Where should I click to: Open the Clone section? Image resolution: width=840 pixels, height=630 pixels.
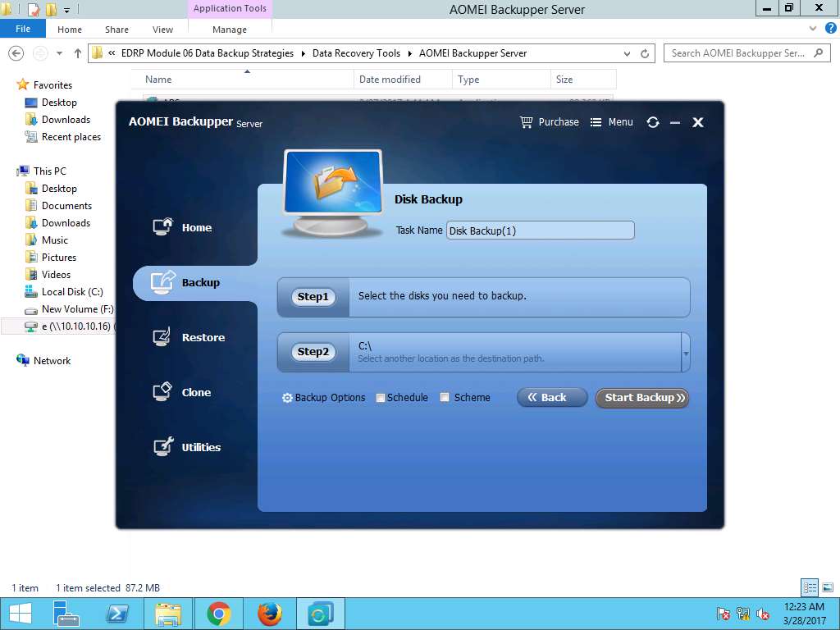tap(182, 392)
